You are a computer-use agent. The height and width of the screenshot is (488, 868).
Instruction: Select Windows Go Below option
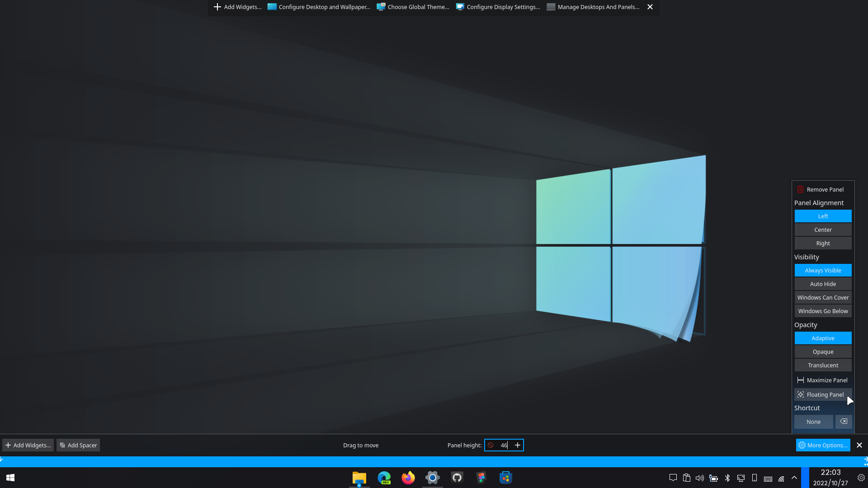823,311
